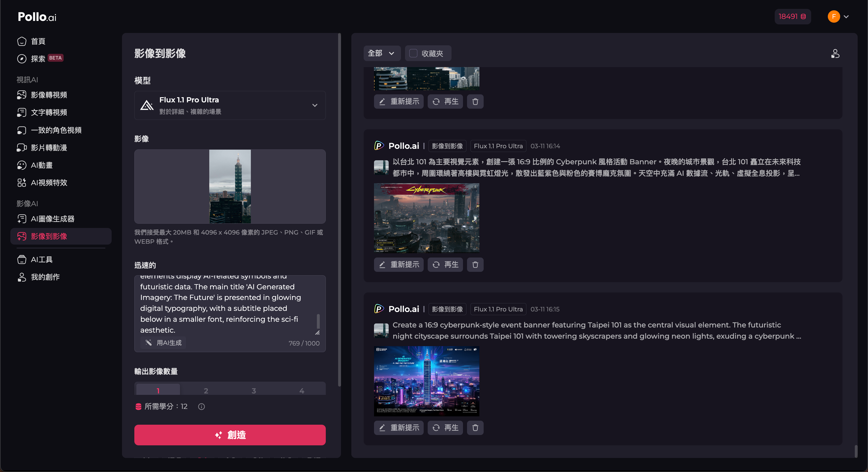Viewport: 868px width, 472px height.
Task: Click the uploaded Taipei 101 image thumbnail
Action: coord(230,186)
